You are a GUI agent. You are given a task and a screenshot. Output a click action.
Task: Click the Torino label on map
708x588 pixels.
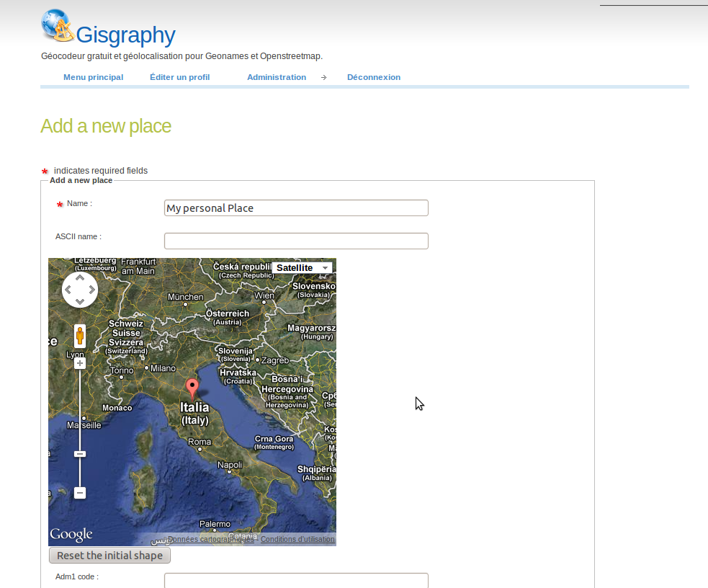pos(122,370)
